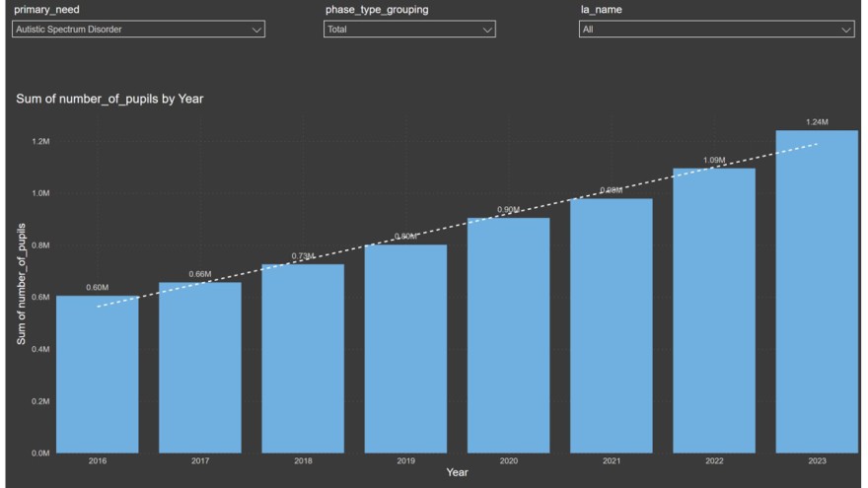Image resolution: width=868 pixels, height=488 pixels.
Task: Click the chart title Sum of number_of_pupils by Year
Action: [x=109, y=100]
